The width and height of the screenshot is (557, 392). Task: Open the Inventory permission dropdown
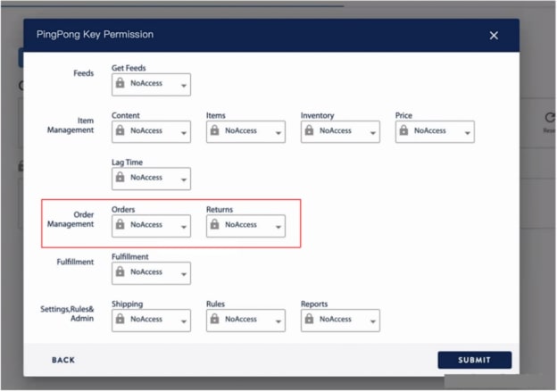point(340,132)
